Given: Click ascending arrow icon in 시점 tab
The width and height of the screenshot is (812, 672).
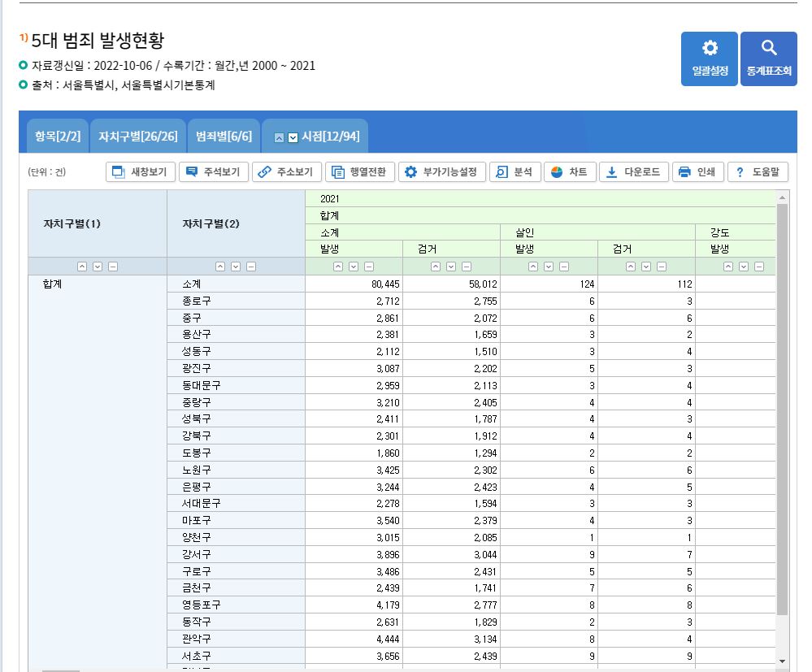Looking at the screenshot, I should pyautogui.click(x=279, y=137).
